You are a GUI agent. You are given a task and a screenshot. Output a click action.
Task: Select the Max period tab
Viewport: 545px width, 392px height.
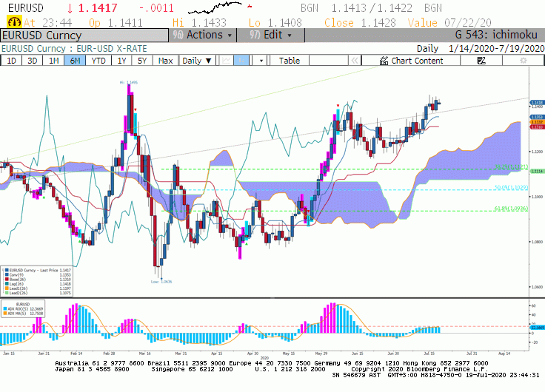[x=165, y=61]
